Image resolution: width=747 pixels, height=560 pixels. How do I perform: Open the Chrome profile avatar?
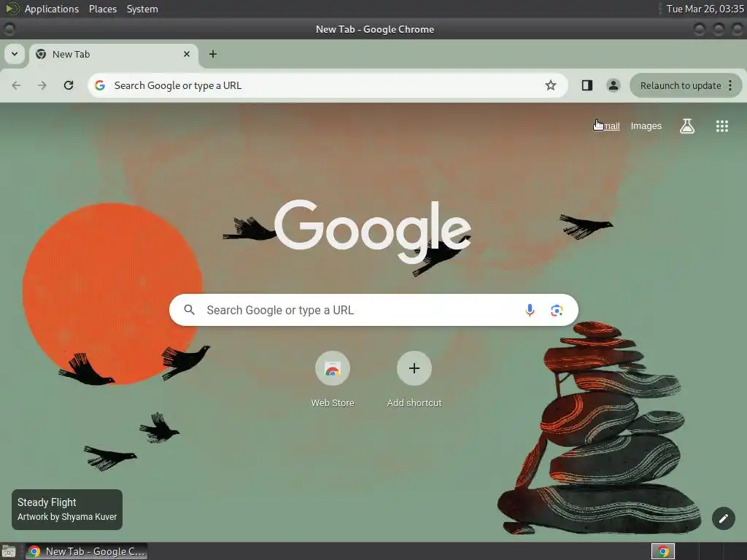[x=613, y=85]
